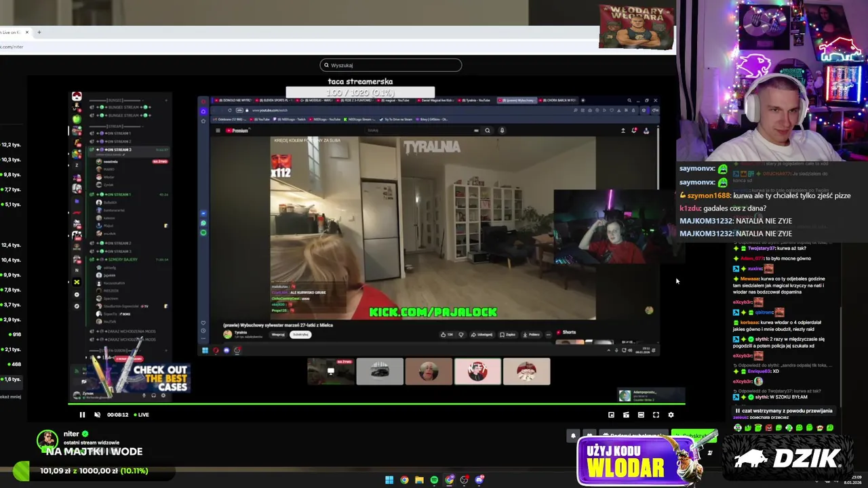Select 'NA ŻYWO' call thumbnail below video

click(330, 371)
